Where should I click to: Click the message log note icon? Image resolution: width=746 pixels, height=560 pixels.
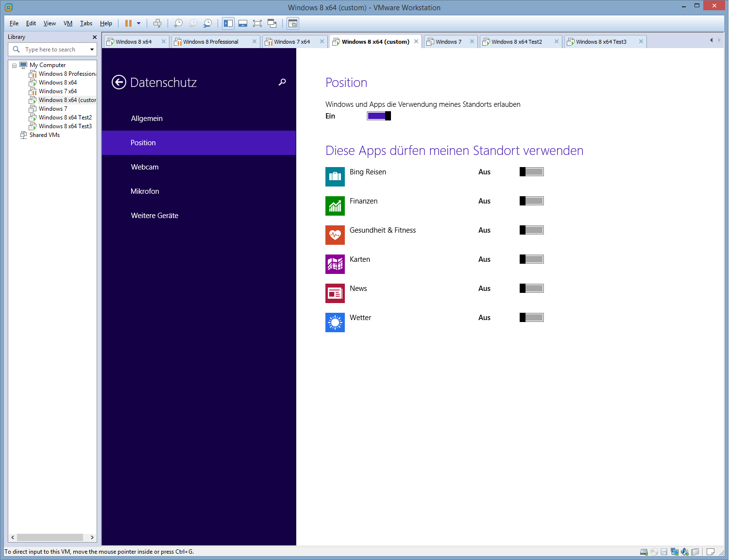point(710,552)
